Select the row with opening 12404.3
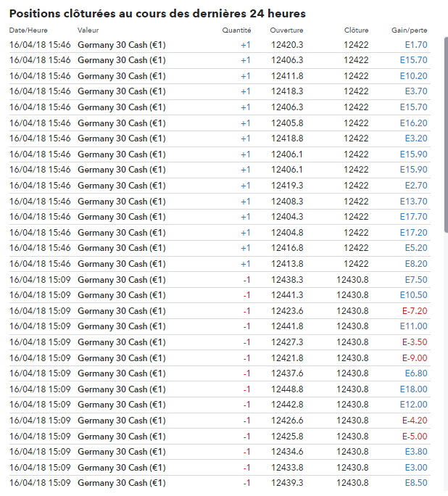The image size is (448, 496). click(x=217, y=217)
